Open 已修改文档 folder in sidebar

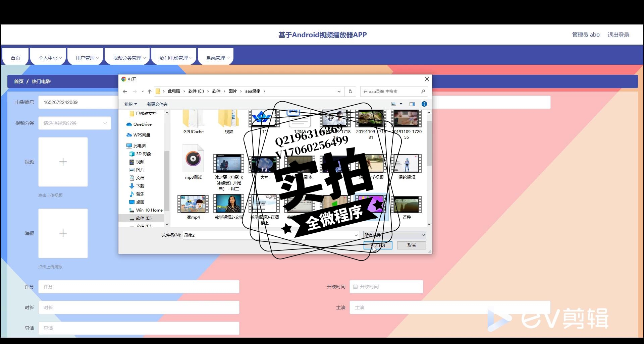point(143,113)
